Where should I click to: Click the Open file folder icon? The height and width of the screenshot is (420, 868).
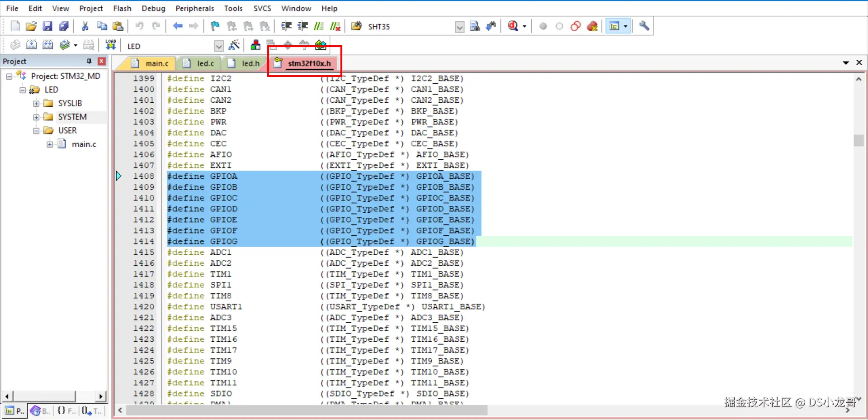[x=31, y=26]
